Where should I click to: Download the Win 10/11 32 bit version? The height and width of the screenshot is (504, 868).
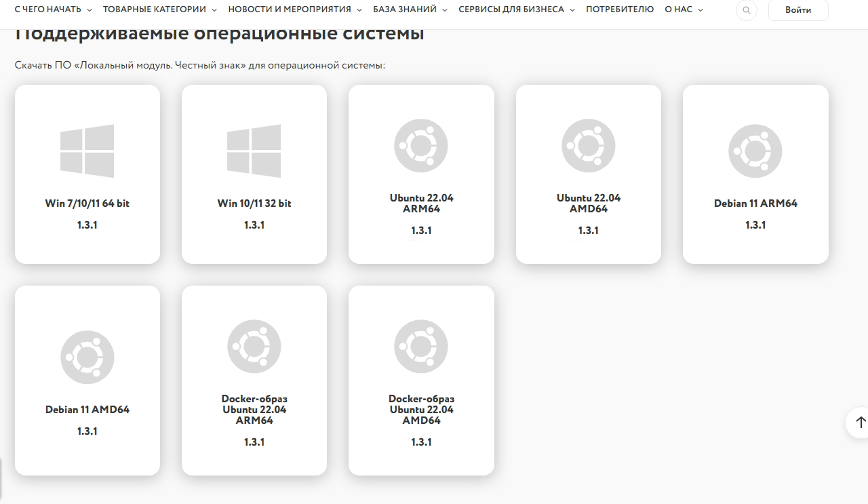point(254,174)
